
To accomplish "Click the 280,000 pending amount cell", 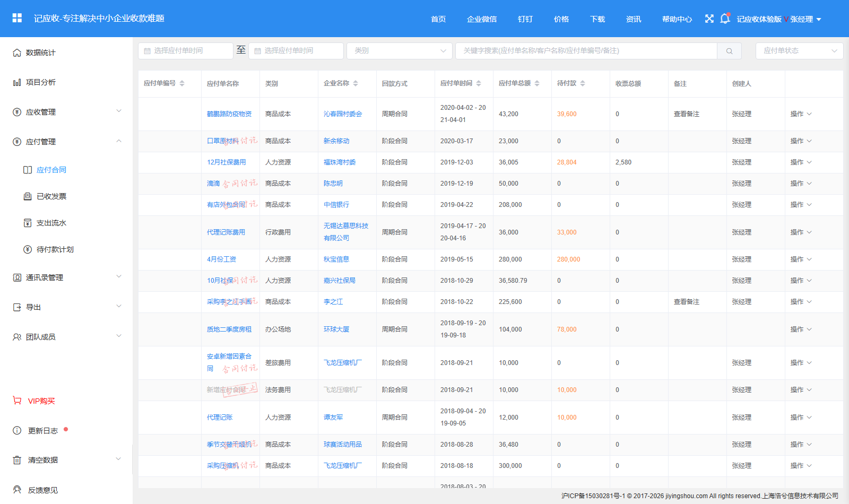I will [569, 259].
